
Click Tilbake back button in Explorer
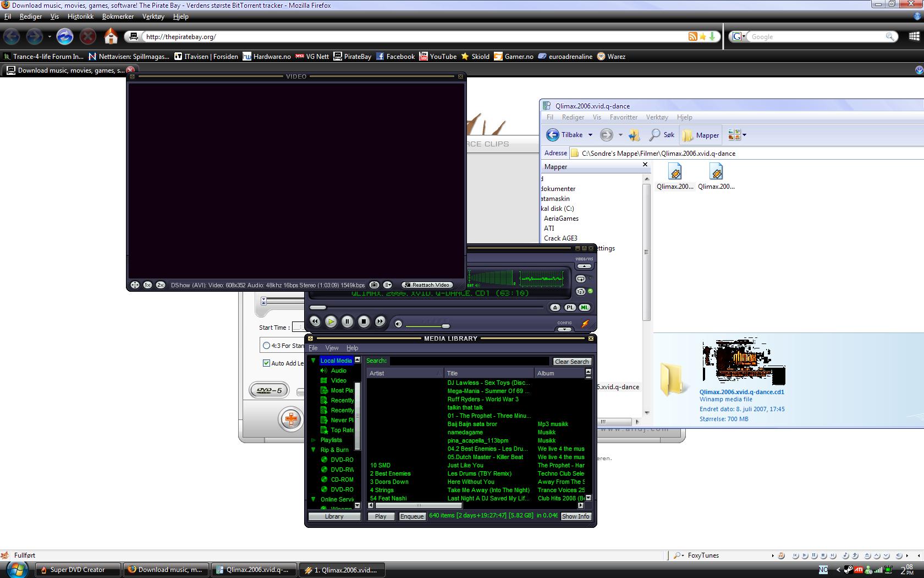click(x=564, y=135)
